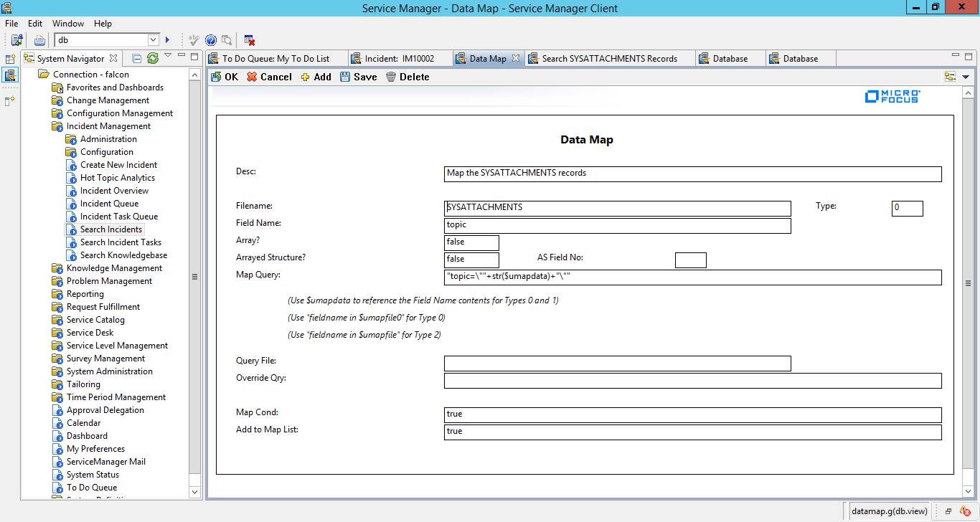The width and height of the screenshot is (980, 522).
Task: Set the Array? field to false
Action: pyautogui.click(x=471, y=242)
